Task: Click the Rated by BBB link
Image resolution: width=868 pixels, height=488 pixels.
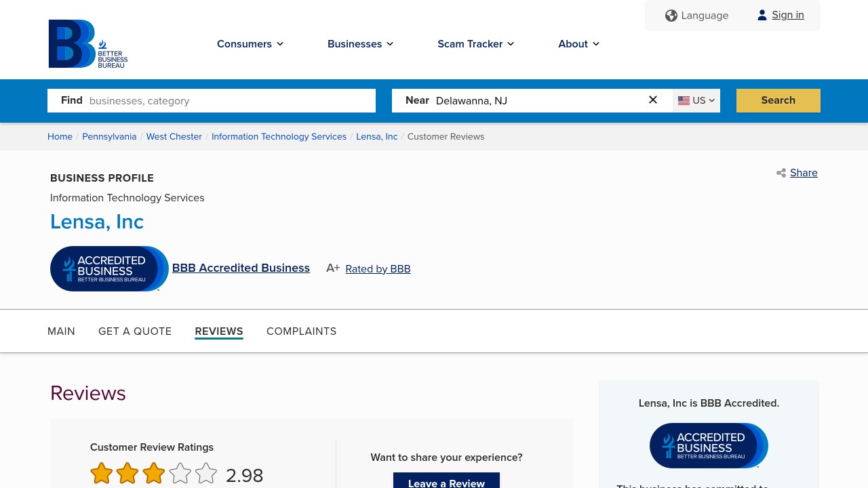Action: pos(378,269)
